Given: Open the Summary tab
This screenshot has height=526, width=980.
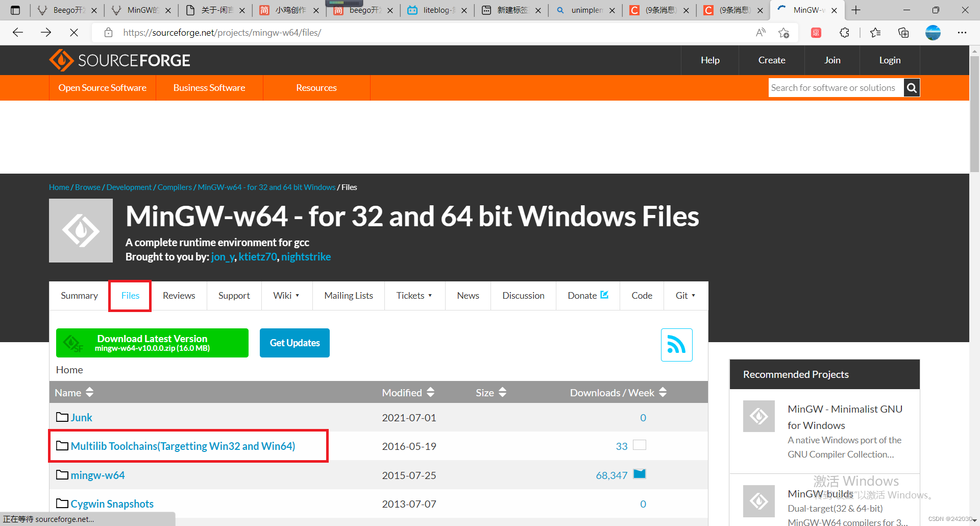Looking at the screenshot, I should [x=79, y=296].
